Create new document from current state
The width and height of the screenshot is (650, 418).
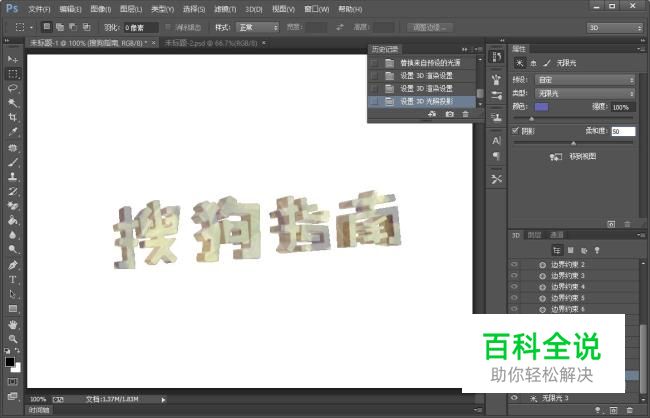[432, 114]
